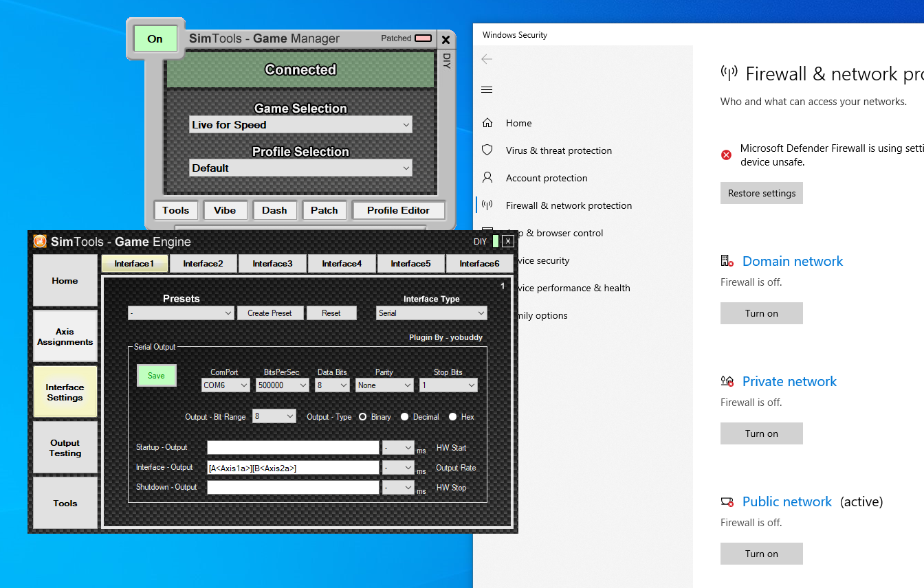Screen dimensions: 924x588
Task: Click the back arrow in Windows Security
Action: tap(487, 60)
